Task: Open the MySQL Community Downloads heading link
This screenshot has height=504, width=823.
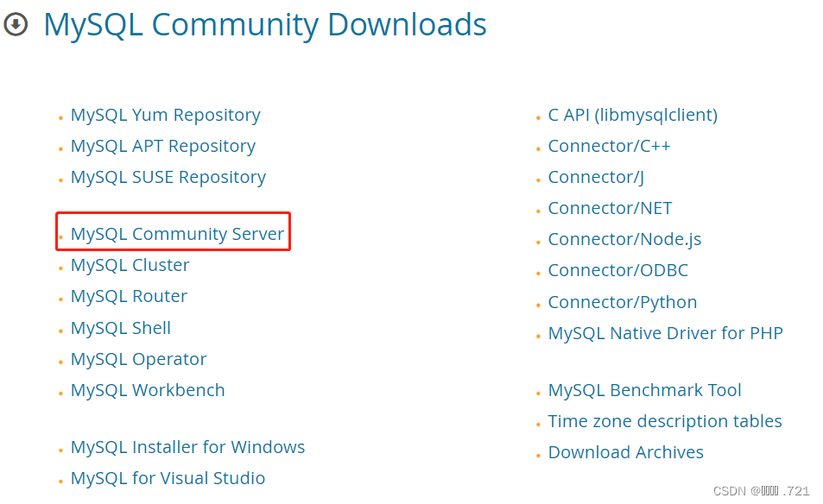Action: click(265, 25)
